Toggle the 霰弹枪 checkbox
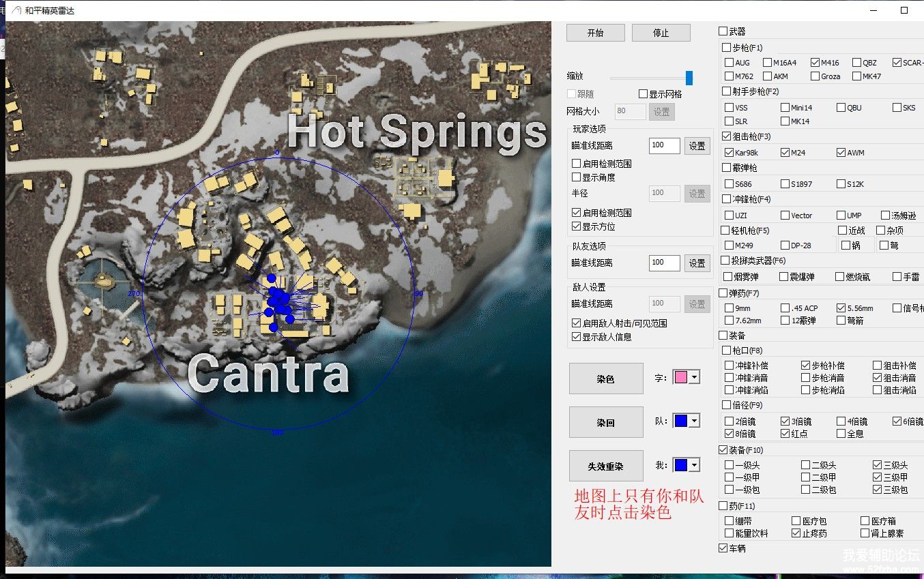Image resolution: width=924 pixels, height=579 pixels. tap(727, 168)
